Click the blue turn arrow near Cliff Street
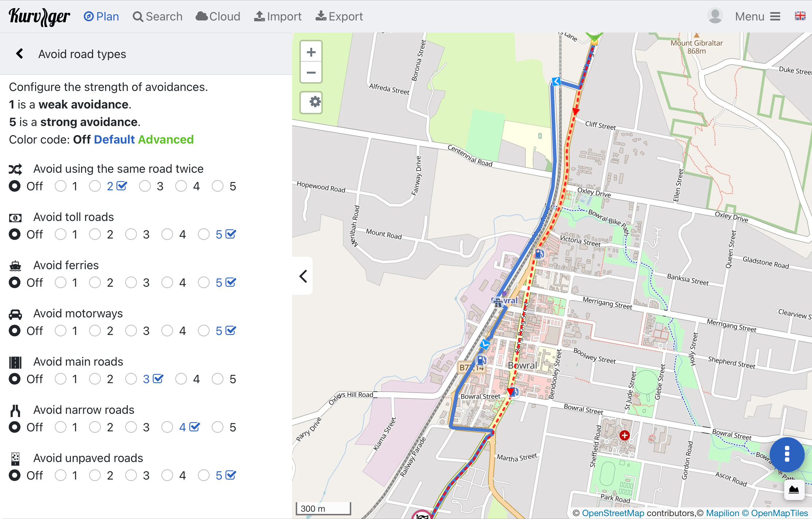Image resolution: width=812 pixels, height=519 pixels. 556,81
